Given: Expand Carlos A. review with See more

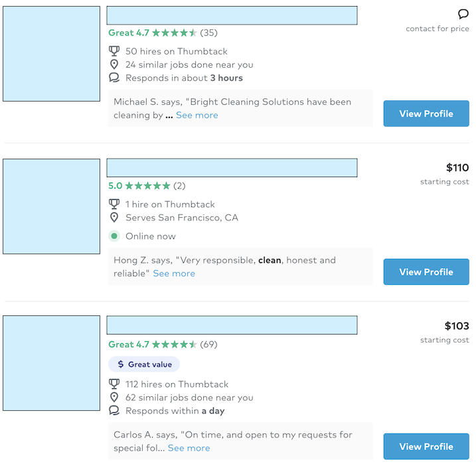Looking at the screenshot, I should pyautogui.click(x=189, y=448).
